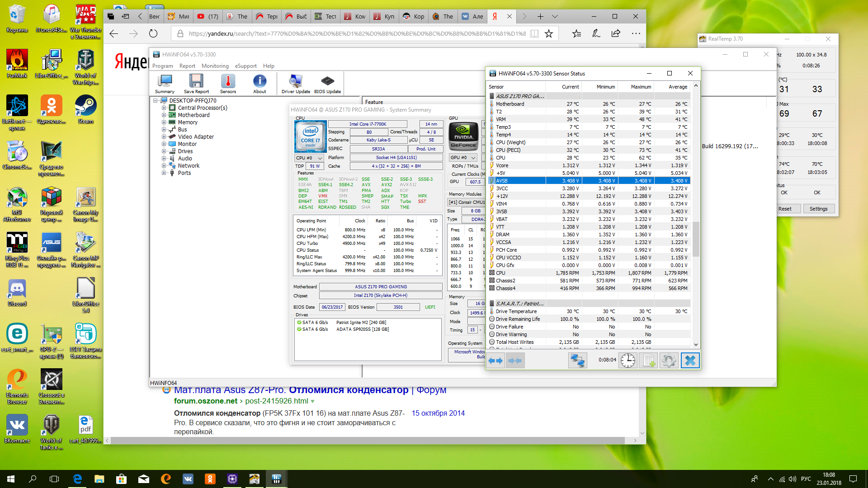The width and height of the screenshot is (868, 488).
Task: Click the network monitors icon in sensor status
Action: click(577, 360)
